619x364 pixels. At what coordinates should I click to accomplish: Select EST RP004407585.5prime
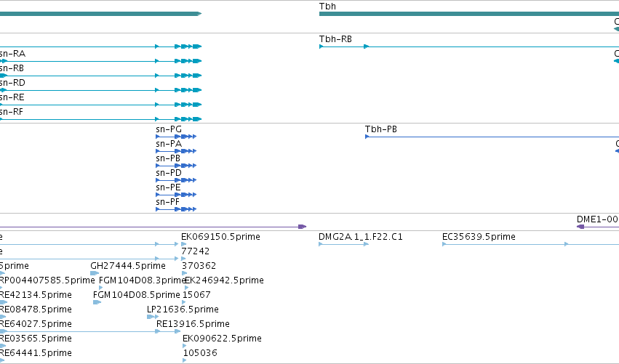(47, 280)
